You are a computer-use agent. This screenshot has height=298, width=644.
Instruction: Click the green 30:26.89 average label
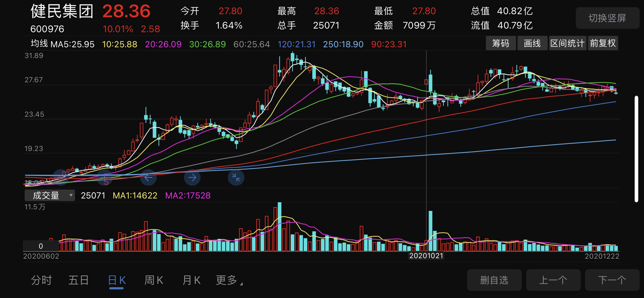(x=207, y=44)
